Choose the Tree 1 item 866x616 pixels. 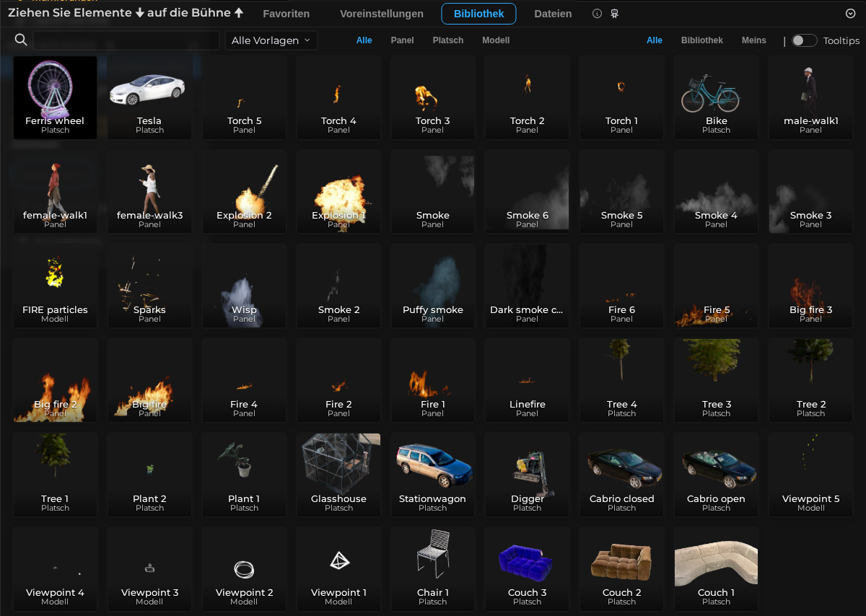coord(55,475)
